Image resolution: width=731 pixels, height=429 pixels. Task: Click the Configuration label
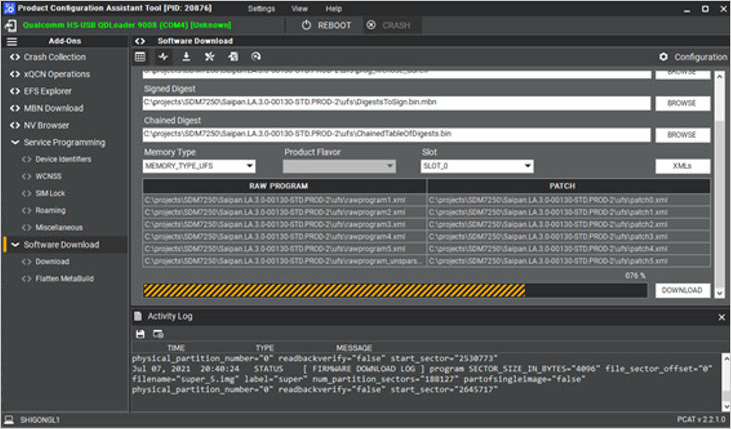coord(701,57)
